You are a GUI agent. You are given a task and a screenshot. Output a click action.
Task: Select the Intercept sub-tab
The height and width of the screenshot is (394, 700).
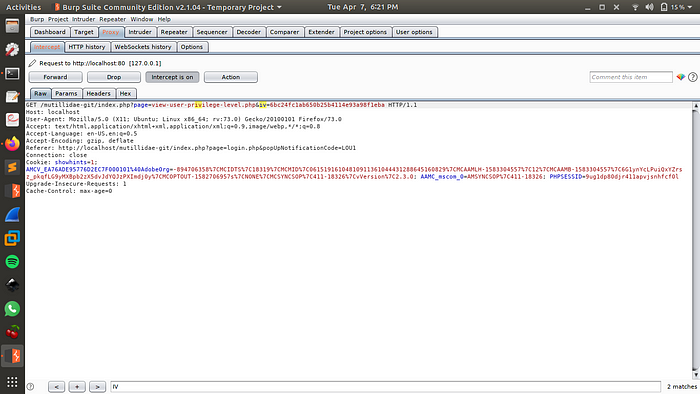(x=46, y=47)
